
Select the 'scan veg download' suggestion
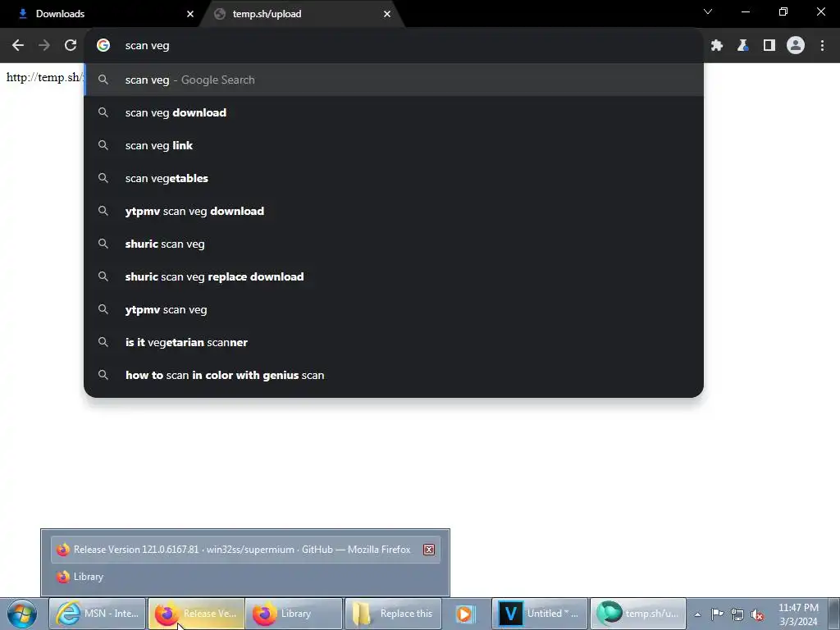[394, 112]
